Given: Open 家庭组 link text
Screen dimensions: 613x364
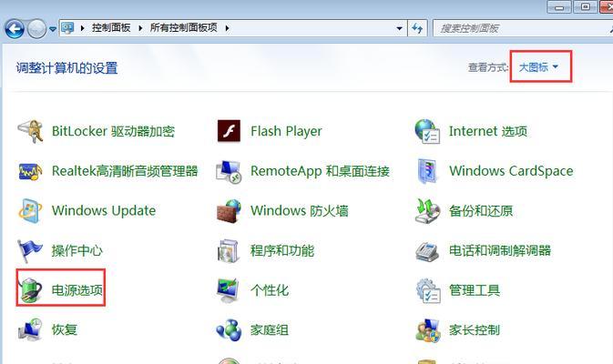Looking at the screenshot, I should coord(270,330).
